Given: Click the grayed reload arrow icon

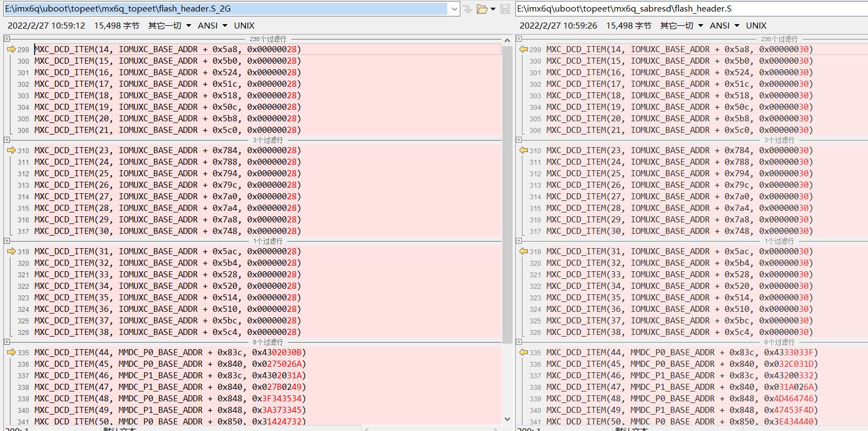Looking at the screenshot, I should pyautogui.click(x=468, y=9).
